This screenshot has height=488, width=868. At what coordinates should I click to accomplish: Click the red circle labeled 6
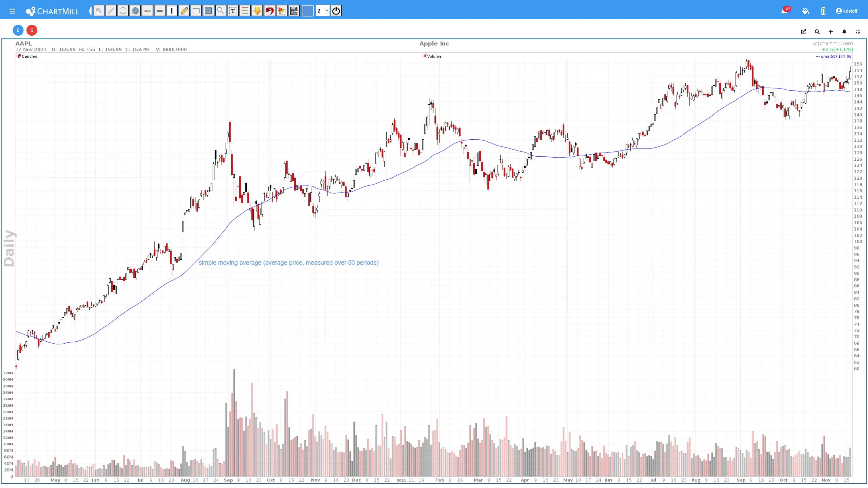pyautogui.click(x=32, y=30)
